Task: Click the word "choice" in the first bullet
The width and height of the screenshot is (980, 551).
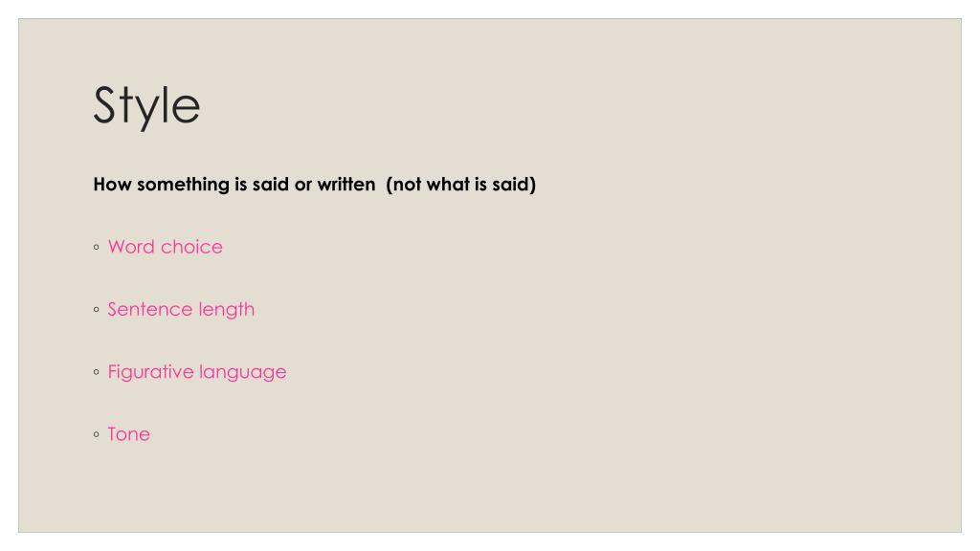Action: tap(191, 247)
